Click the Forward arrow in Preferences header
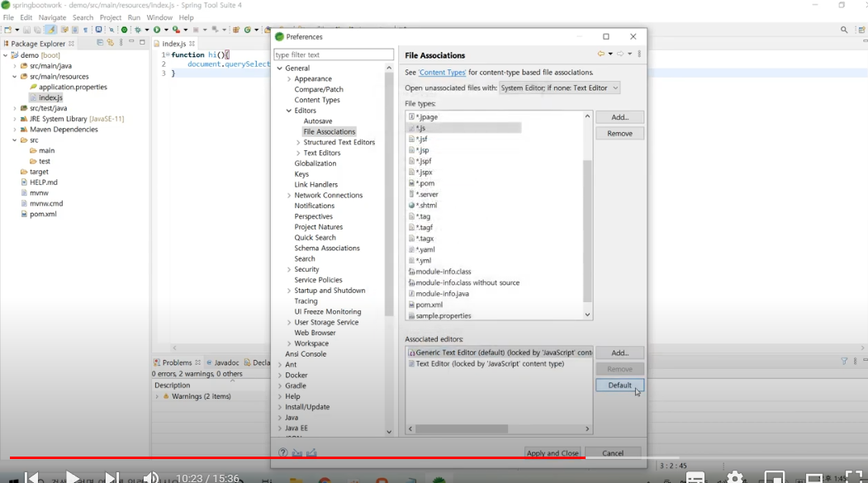Viewport: 868px width, 483px height. 620,54
